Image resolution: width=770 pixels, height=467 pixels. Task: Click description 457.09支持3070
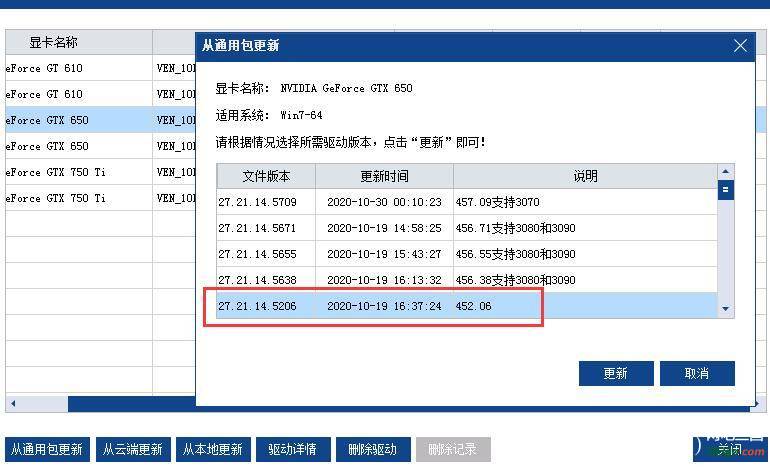click(497, 202)
